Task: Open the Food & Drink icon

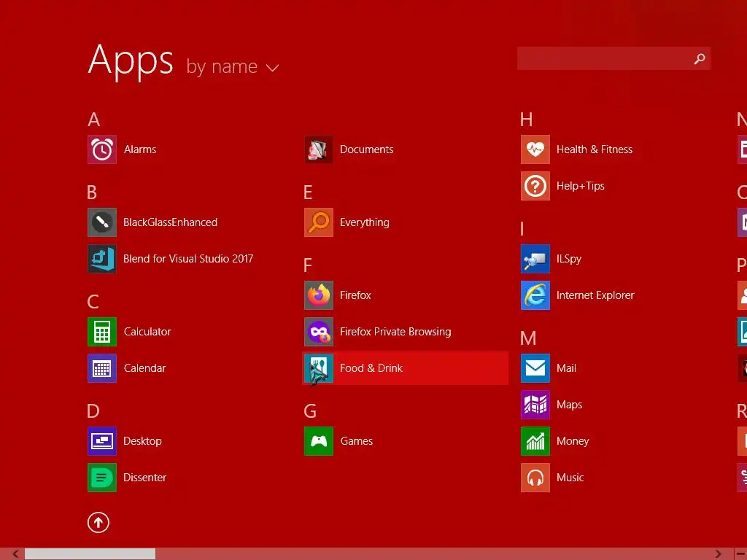Action: pos(319,368)
